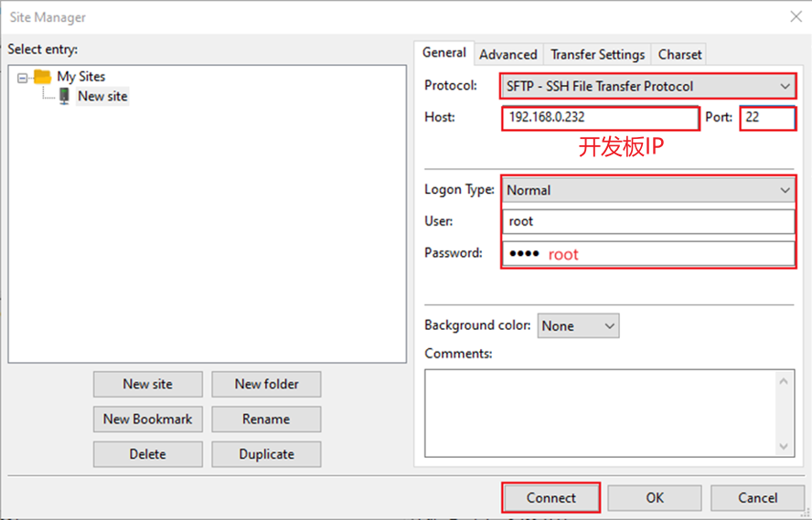Create a New site entry
Image resolution: width=812 pixels, height=520 pixels.
coord(147,385)
